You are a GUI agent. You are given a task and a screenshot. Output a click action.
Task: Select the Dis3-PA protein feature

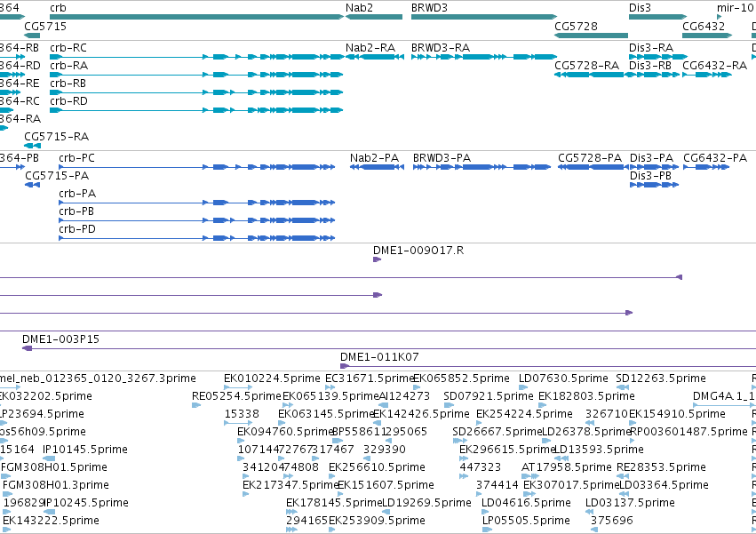[654, 167]
